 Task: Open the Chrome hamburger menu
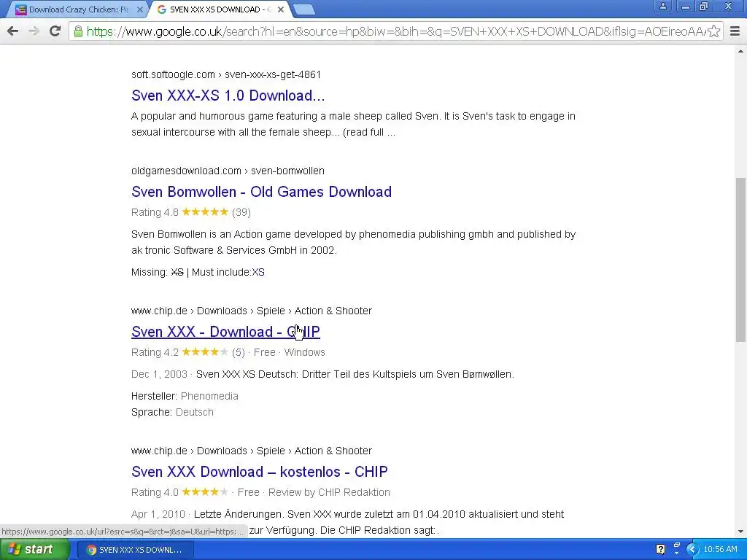pos(735,31)
